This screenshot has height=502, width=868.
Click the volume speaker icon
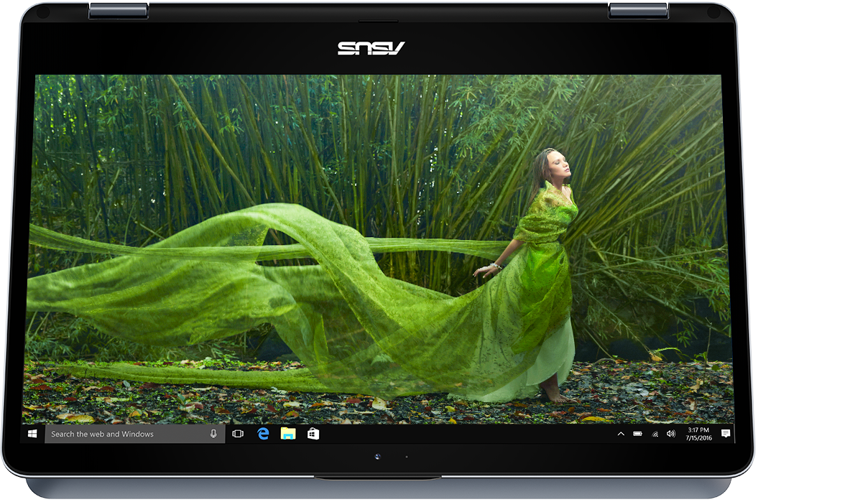pyautogui.click(x=671, y=434)
